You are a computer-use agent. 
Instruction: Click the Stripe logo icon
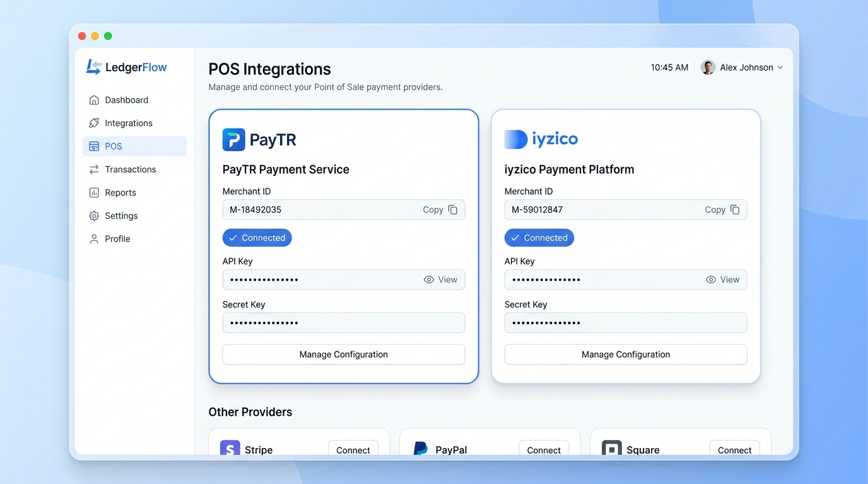pos(230,449)
